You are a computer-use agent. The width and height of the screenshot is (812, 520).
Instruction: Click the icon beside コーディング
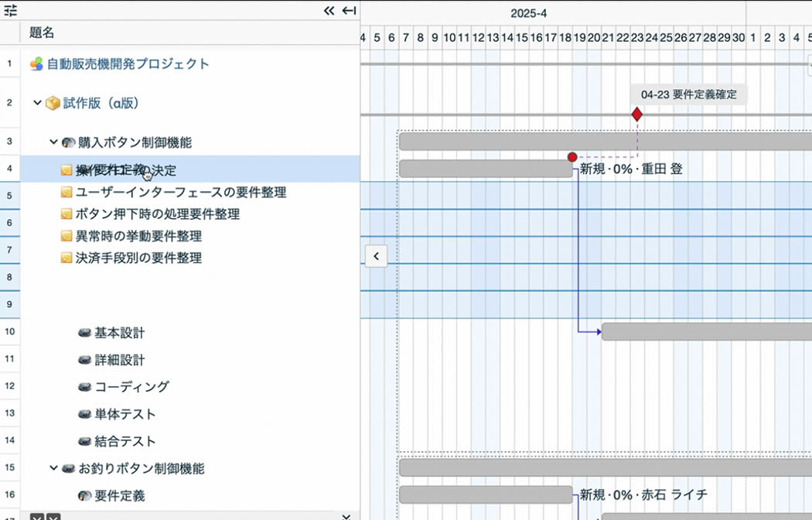[84, 387]
